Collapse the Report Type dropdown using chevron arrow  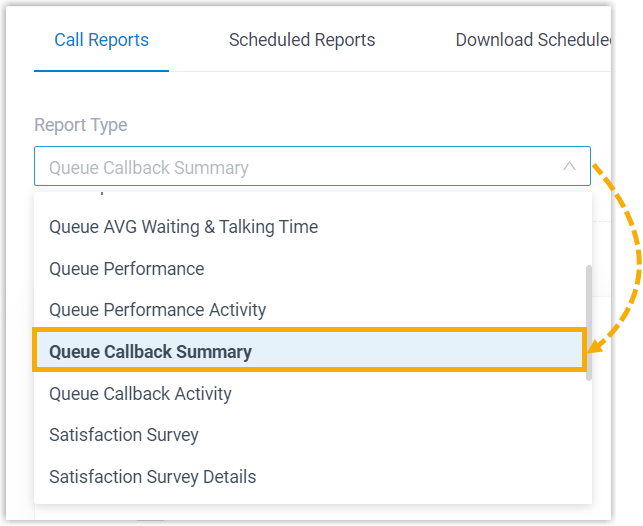[568, 167]
